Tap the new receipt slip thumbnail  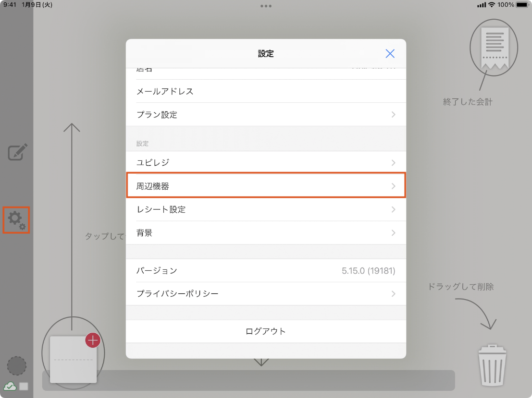point(73,360)
